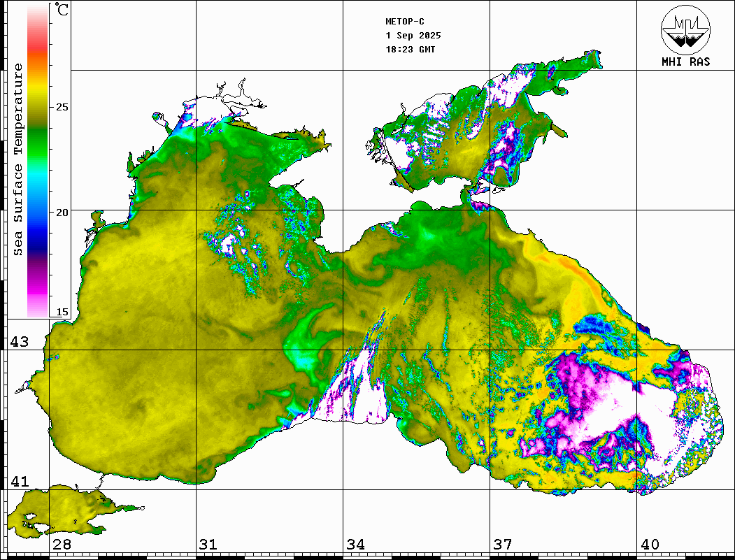This screenshot has height=560, width=735.
Task: Click longitude label "40"
Action: click(650, 545)
